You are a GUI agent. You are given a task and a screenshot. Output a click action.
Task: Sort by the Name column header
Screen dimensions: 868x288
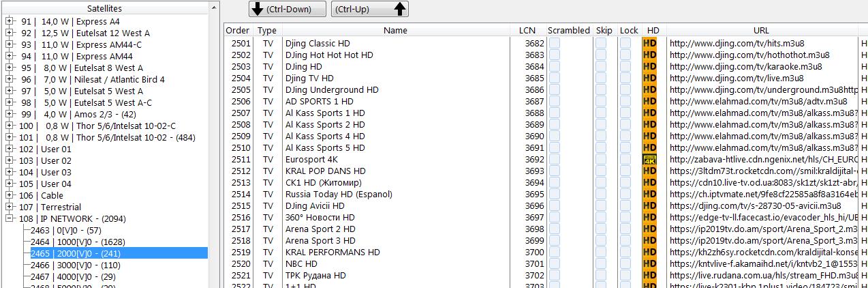tap(395, 30)
